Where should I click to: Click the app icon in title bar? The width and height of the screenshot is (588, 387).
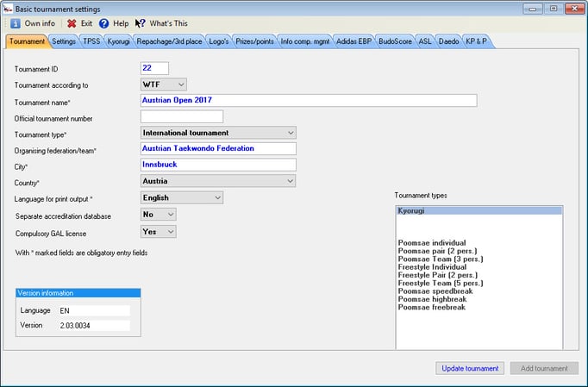point(8,8)
